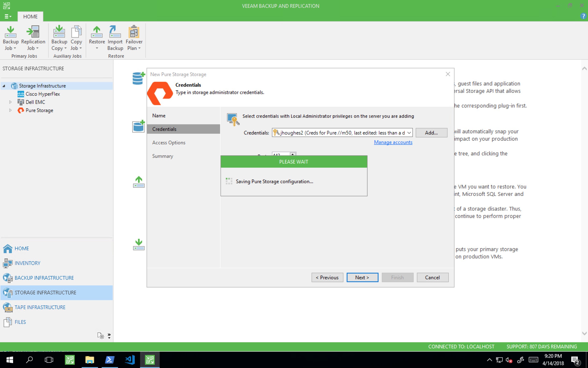
Task: Switch to the HOME ribbon tab
Action: coord(30,17)
